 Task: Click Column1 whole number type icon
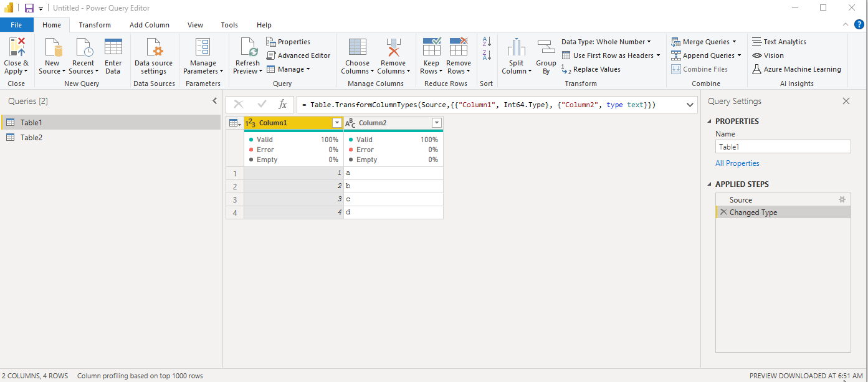250,123
